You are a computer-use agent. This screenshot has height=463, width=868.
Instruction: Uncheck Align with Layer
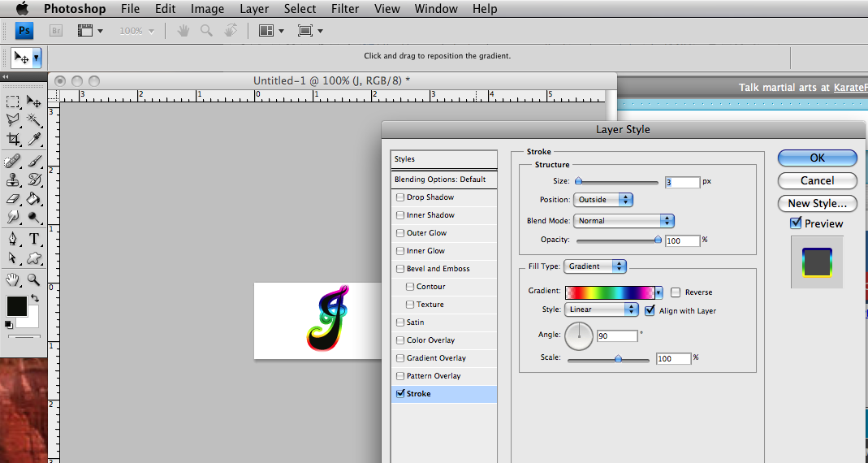pyautogui.click(x=650, y=310)
